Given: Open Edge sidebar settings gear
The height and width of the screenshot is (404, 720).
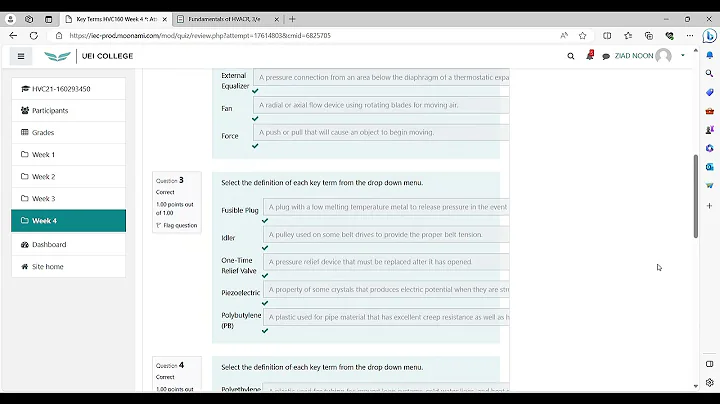Looking at the screenshot, I should [x=709, y=382].
